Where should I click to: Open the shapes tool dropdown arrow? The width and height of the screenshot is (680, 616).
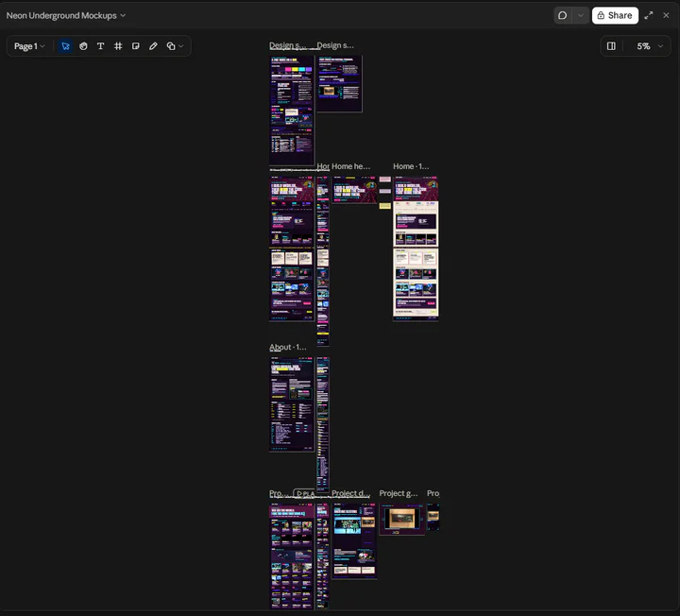coord(180,46)
